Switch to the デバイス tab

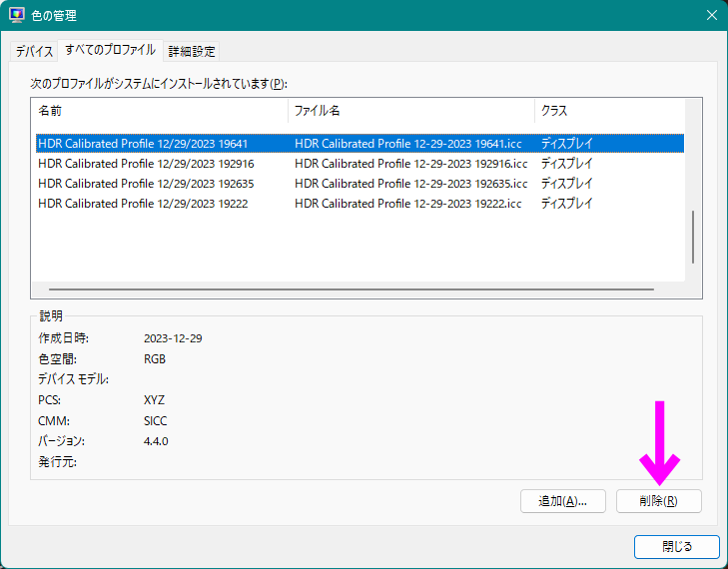[34, 51]
